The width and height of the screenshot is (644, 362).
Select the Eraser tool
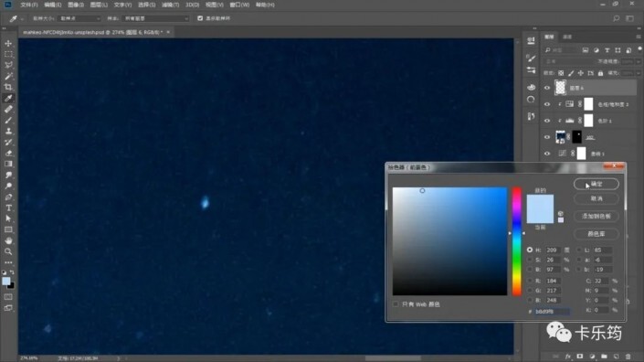tap(8, 153)
